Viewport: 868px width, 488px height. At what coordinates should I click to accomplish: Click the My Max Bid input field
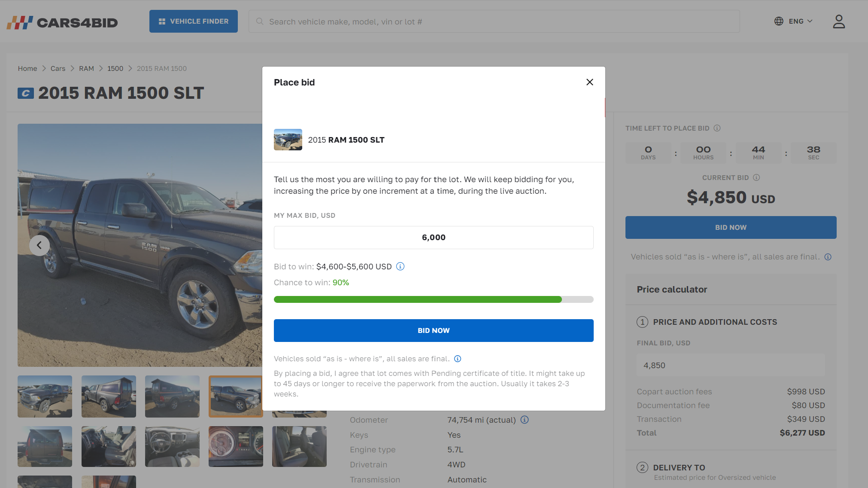click(x=434, y=238)
